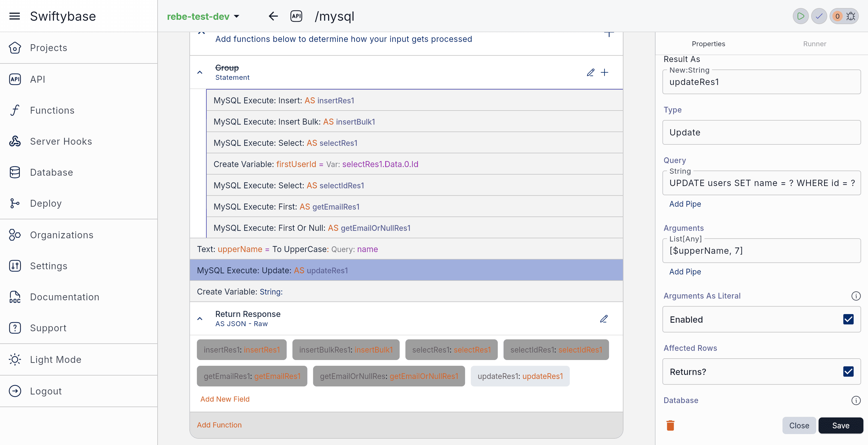Click the updateRes1 response field chip
This screenshot has height=445, width=868.
[520, 376]
